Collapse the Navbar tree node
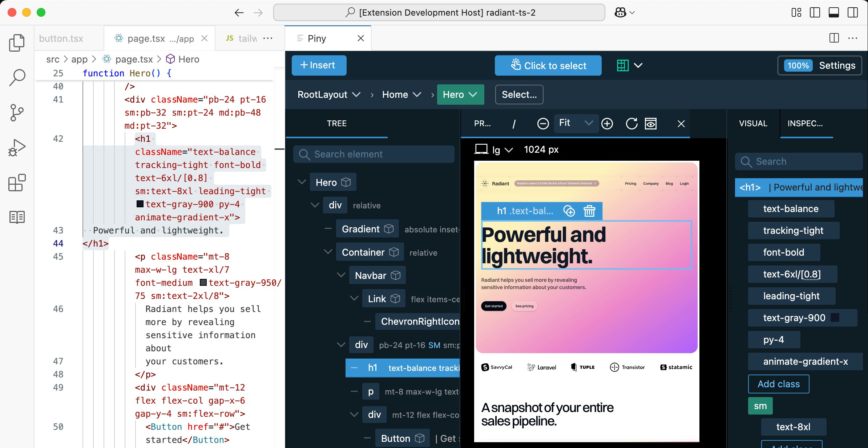 pyautogui.click(x=341, y=275)
